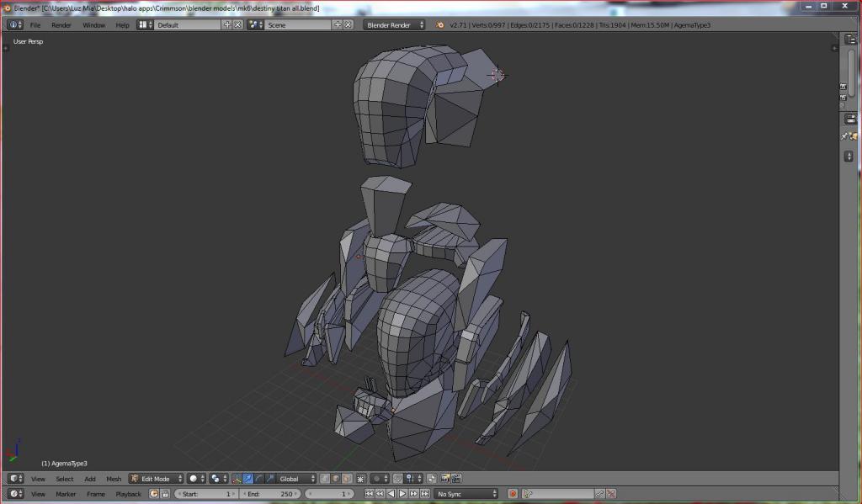The image size is (862, 504).
Task: Click the translate manipulator icon
Action: point(248,479)
